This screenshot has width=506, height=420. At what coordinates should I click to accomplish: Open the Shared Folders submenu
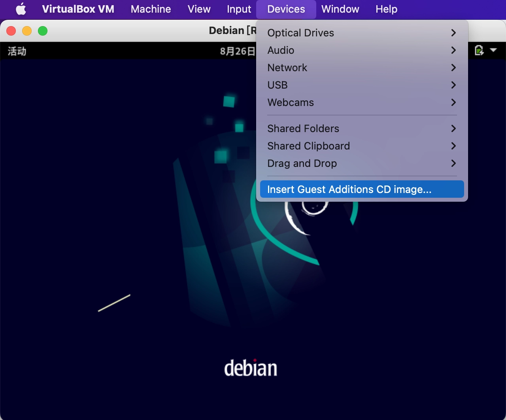pyautogui.click(x=362, y=129)
